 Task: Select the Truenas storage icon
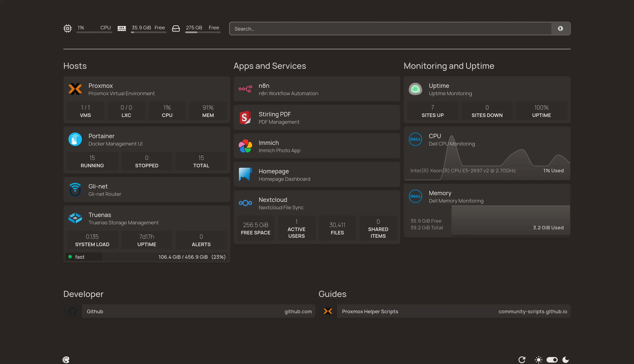tap(75, 218)
